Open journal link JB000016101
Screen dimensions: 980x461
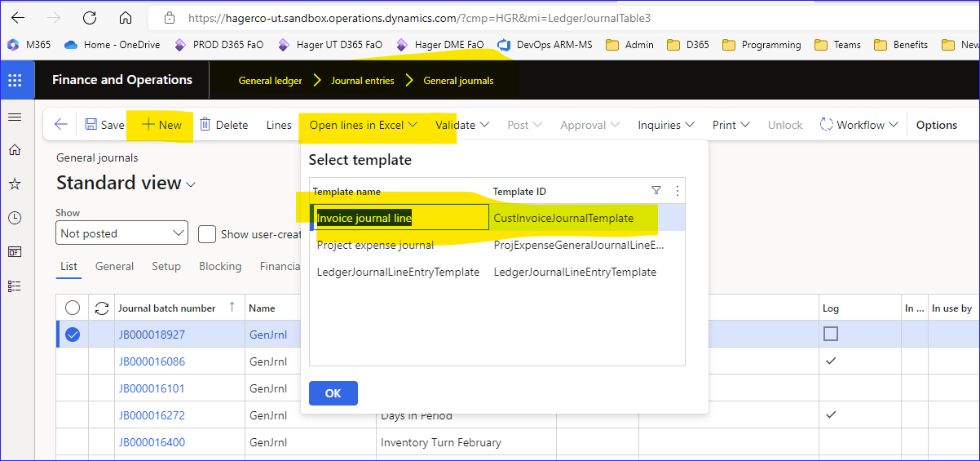pyautogui.click(x=152, y=388)
